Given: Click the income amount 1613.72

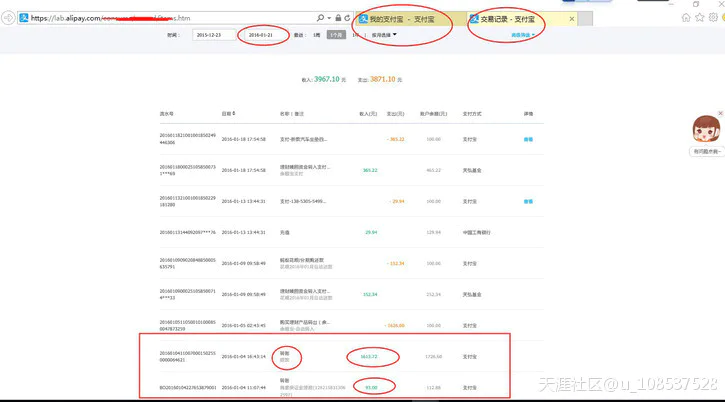Looking at the screenshot, I should tap(369, 357).
